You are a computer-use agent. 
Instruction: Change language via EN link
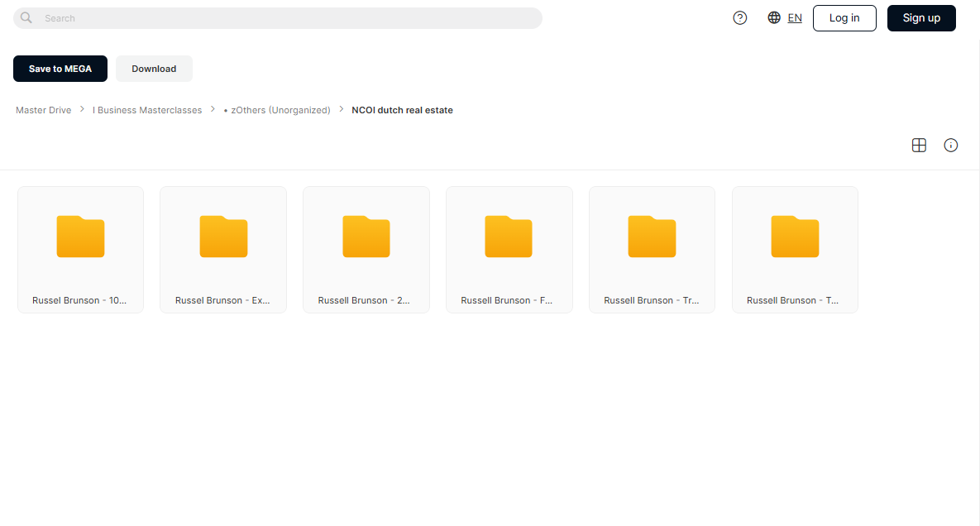click(x=795, y=18)
